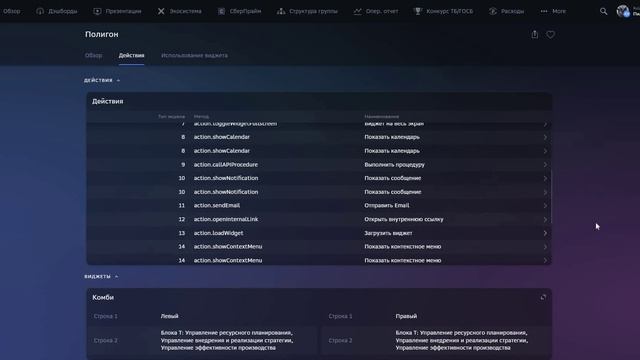
Task: Click action.loadWidget method cell
Action: (218, 233)
